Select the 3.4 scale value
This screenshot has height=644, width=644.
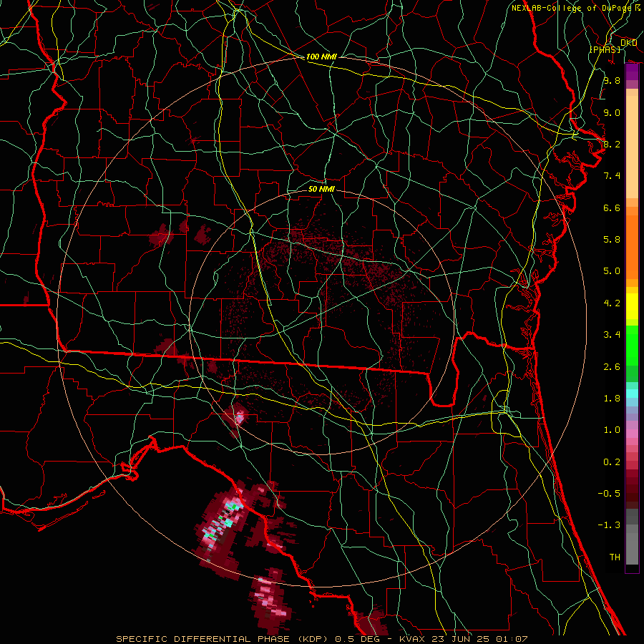(x=612, y=335)
